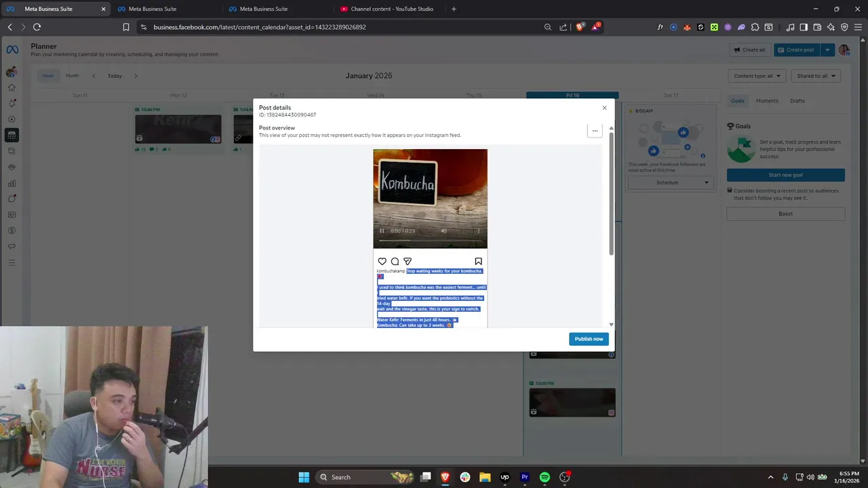This screenshot has width=868, height=488.
Task: Click the dialog scroll down arrow
Action: [611, 325]
